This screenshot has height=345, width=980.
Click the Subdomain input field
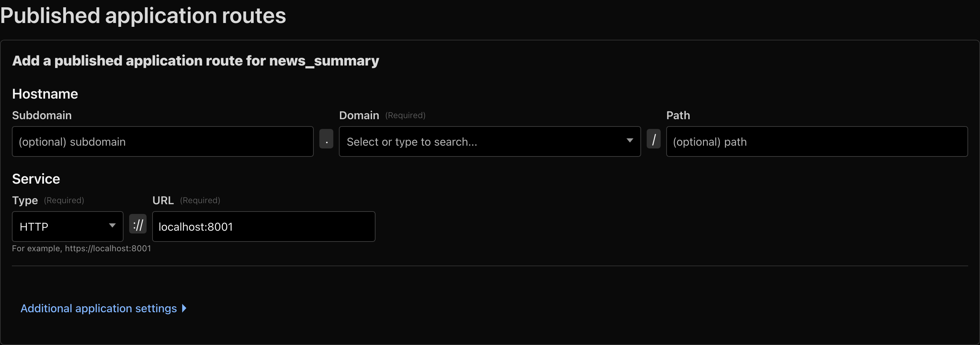[162, 141]
